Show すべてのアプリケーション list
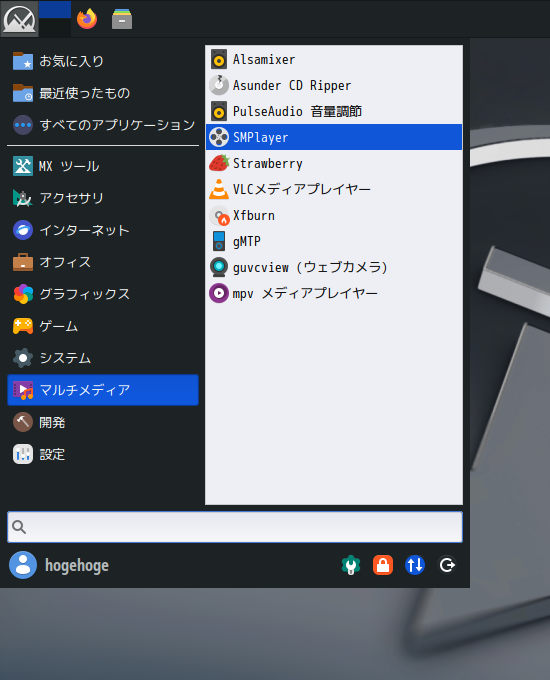The width and height of the screenshot is (550, 680). click(x=103, y=125)
